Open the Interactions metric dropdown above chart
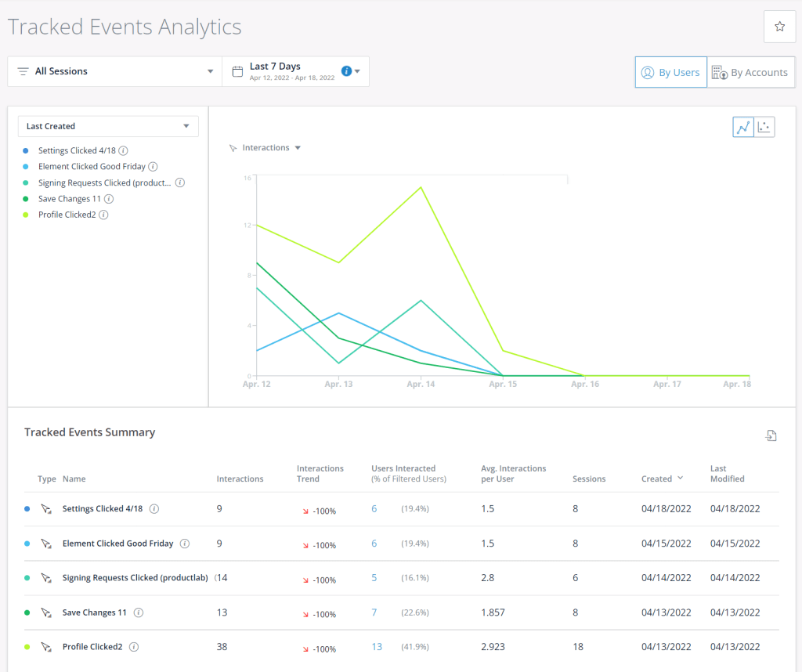Screen dimensions: 802x672 point(265,148)
